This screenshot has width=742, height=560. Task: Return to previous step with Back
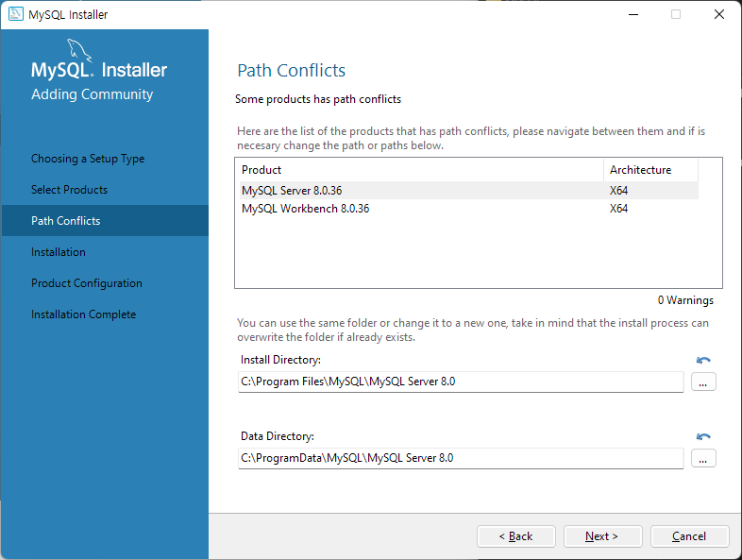click(x=515, y=536)
